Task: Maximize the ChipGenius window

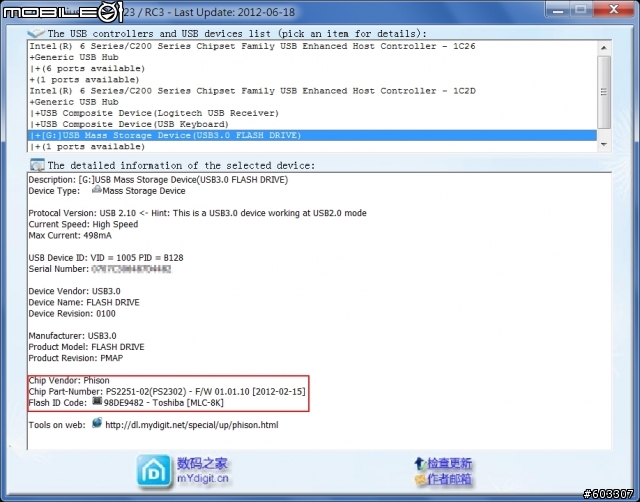Action: tap(581, 10)
